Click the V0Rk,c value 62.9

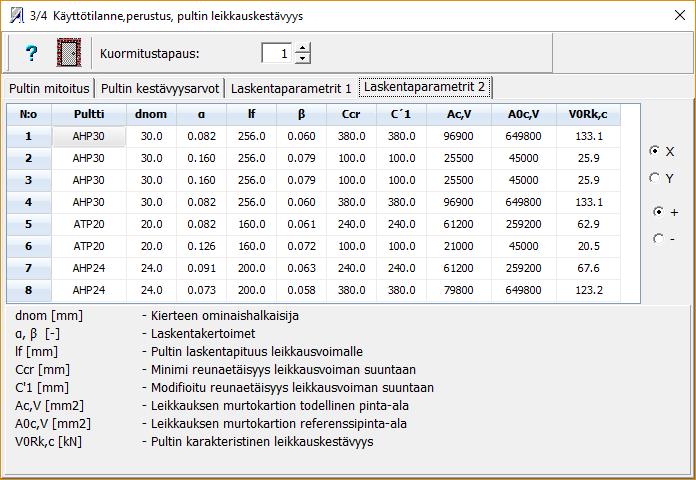(x=588, y=224)
